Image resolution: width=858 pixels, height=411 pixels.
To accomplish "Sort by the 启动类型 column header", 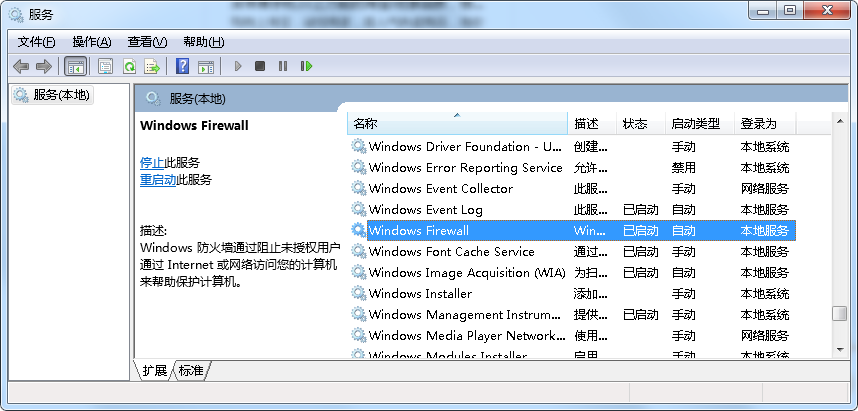I will pos(700,124).
